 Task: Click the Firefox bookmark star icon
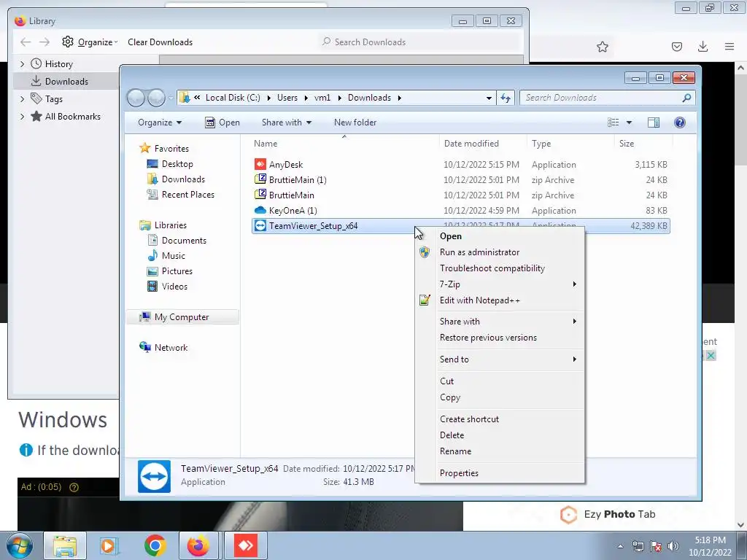602,47
